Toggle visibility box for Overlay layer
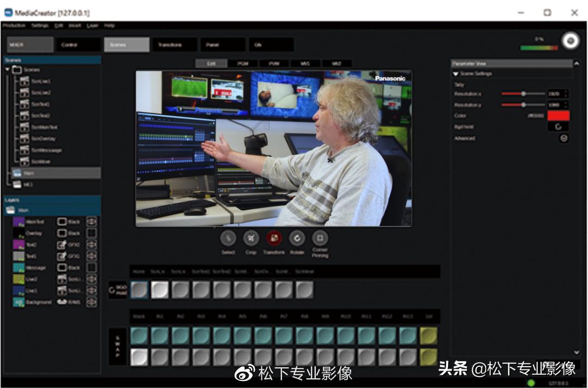Viewport: 588px width, 388px height. pyautogui.click(x=91, y=233)
